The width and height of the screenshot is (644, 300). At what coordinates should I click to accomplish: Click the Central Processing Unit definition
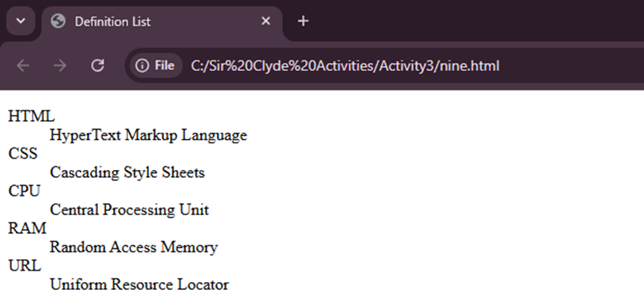pyautogui.click(x=129, y=210)
